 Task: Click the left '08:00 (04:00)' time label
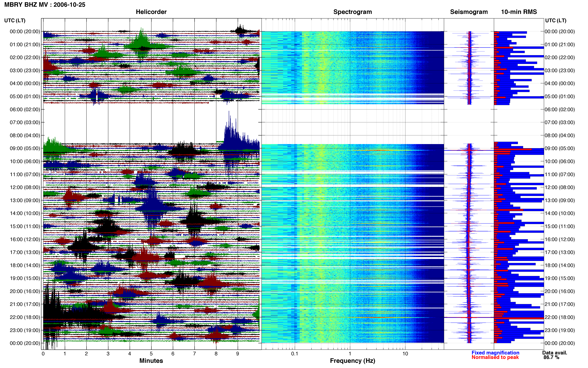pos(25,135)
